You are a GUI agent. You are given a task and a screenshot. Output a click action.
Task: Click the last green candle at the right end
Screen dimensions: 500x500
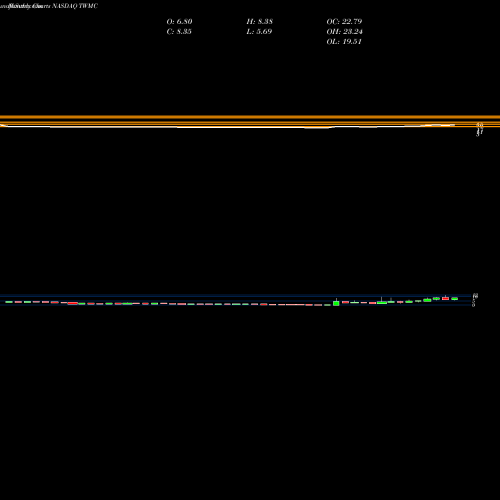tap(455, 299)
